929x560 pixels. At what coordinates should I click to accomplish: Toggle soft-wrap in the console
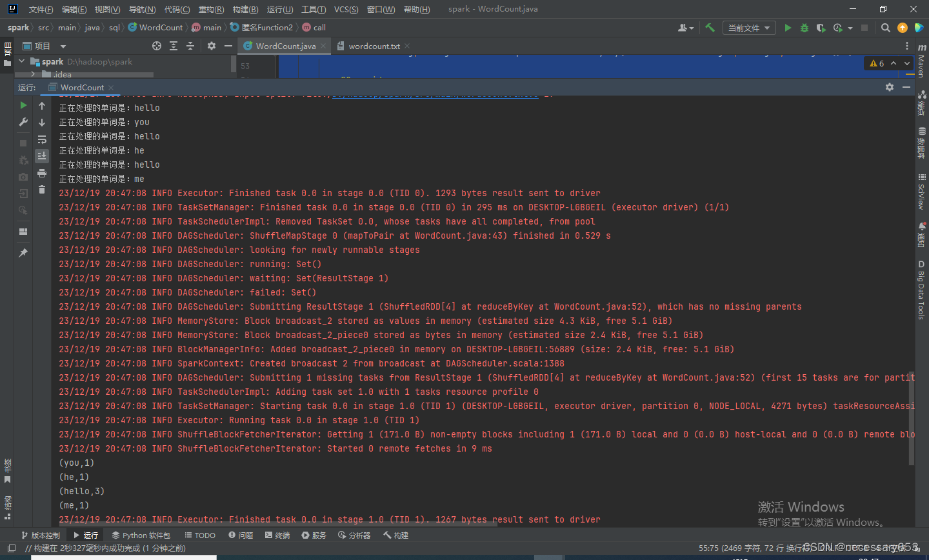click(42, 139)
